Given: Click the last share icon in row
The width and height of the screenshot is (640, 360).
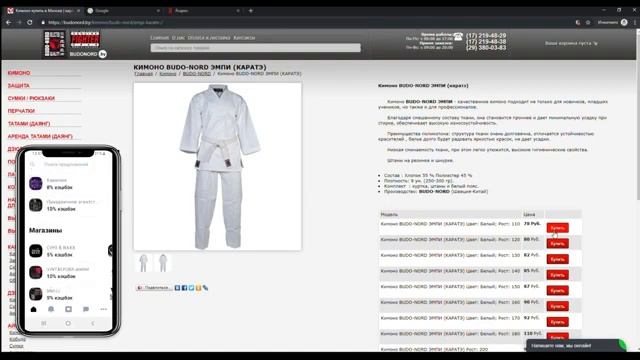Looking at the screenshot, I should pos(205,288).
